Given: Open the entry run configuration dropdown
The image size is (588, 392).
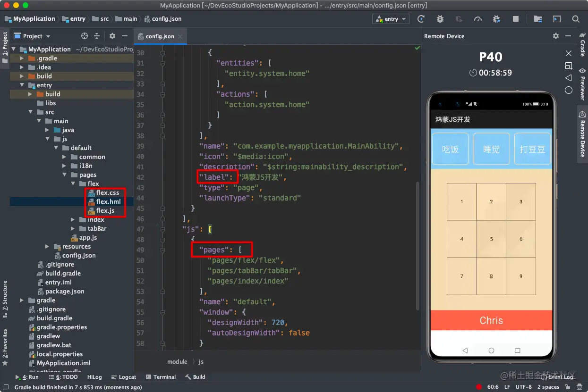Looking at the screenshot, I should [x=391, y=19].
